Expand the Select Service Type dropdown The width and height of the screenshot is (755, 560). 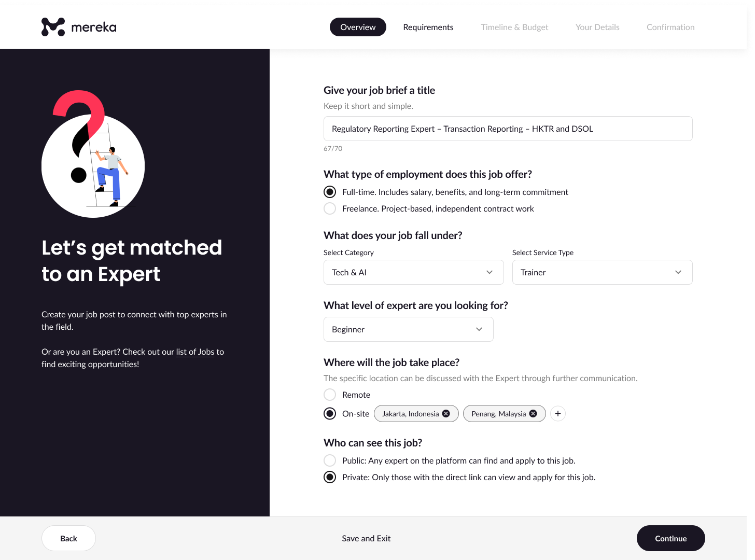coord(602,272)
